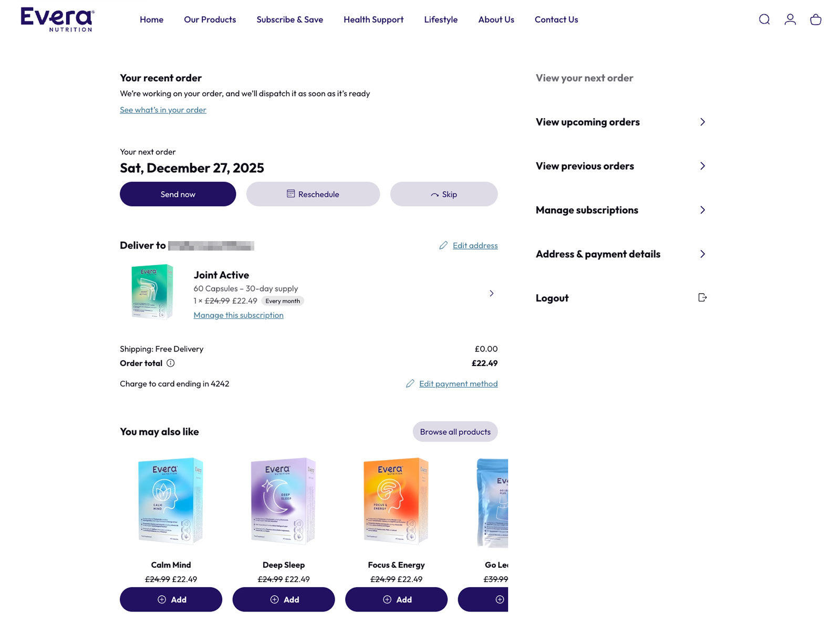Open the account profile icon
The height and width of the screenshot is (623, 840).
point(790,19)
